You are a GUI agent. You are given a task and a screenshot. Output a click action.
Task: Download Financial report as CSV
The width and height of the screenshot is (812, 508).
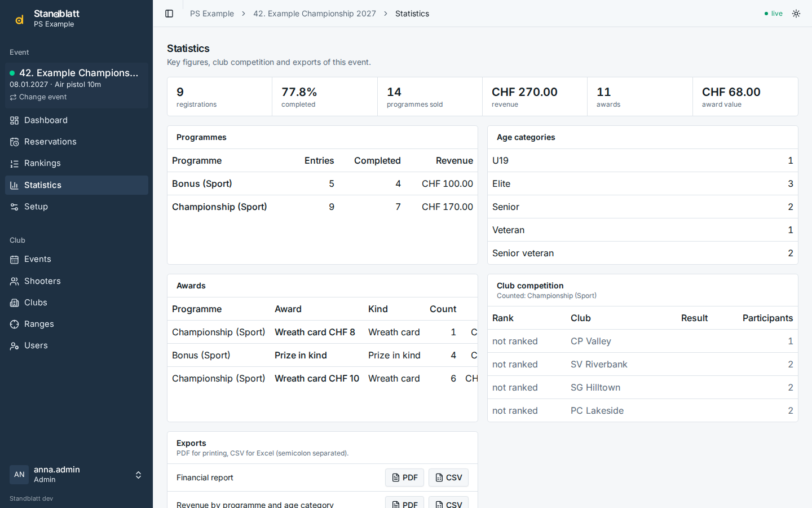[448, 478]
